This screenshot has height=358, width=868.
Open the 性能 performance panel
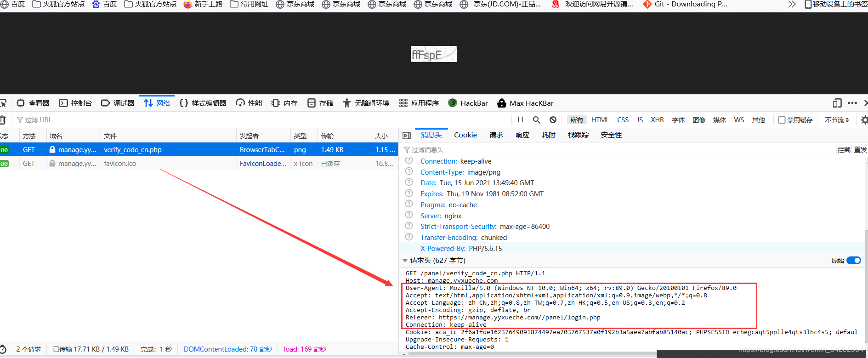249,103
